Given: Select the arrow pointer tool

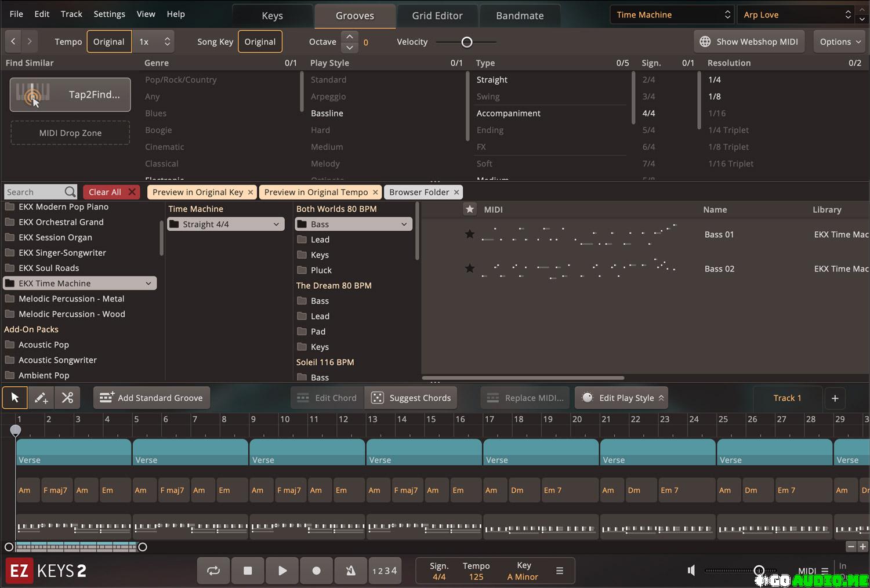Looking at the screenshot, I should point(15,398).
